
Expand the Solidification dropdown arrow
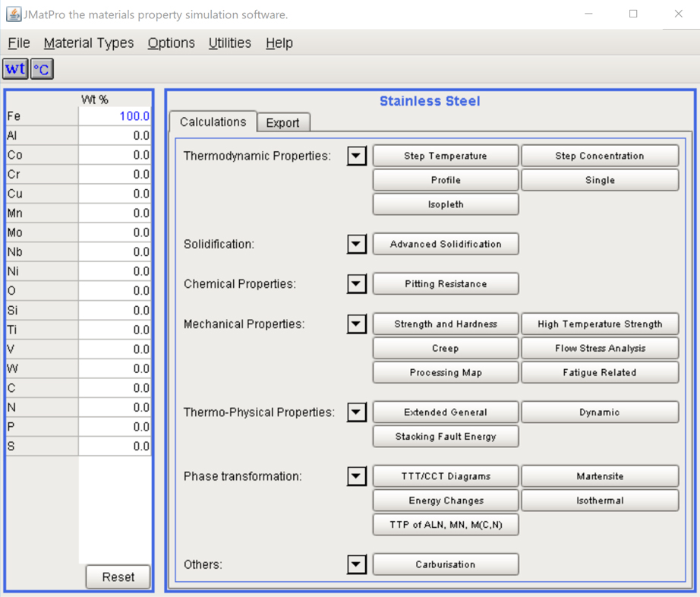356,244
